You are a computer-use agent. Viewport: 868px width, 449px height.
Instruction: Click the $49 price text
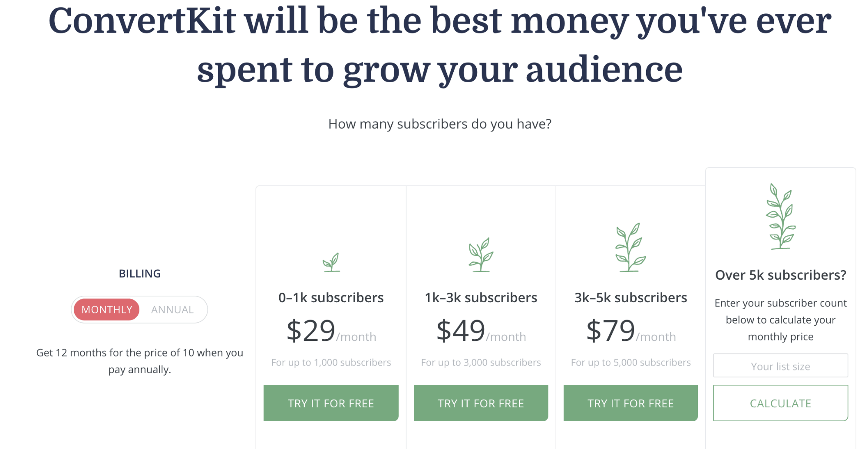460,331
